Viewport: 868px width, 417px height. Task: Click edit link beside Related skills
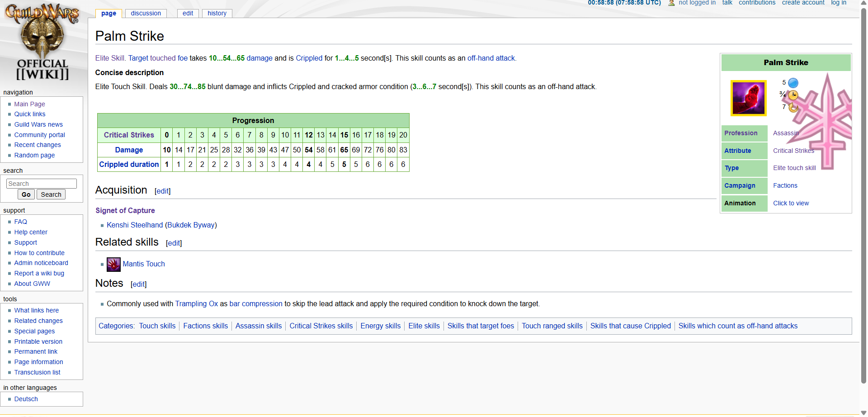174,243
